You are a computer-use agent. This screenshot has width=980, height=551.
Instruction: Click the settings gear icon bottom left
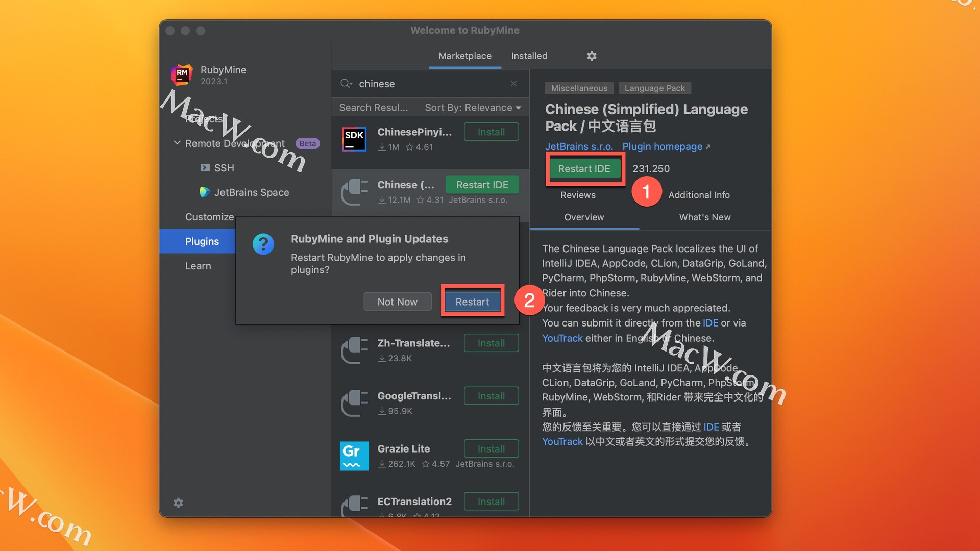pyautogui.click(x=178, y=503)
